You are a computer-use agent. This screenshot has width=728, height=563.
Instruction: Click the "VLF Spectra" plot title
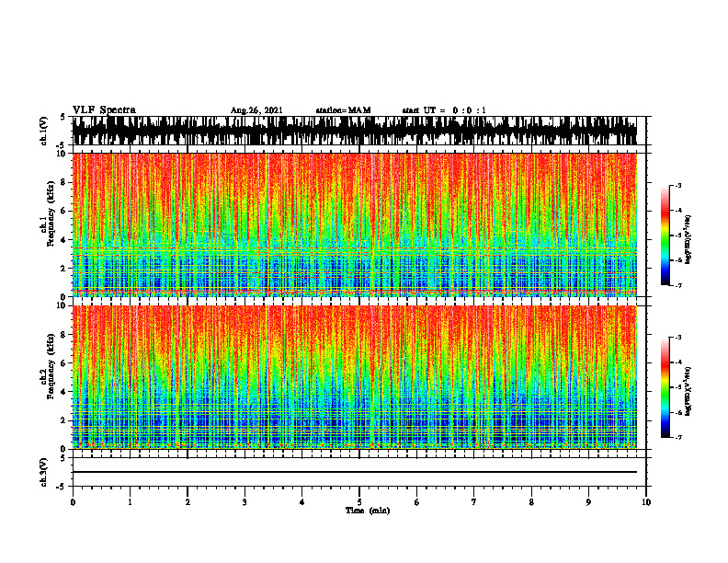(104, 110)
